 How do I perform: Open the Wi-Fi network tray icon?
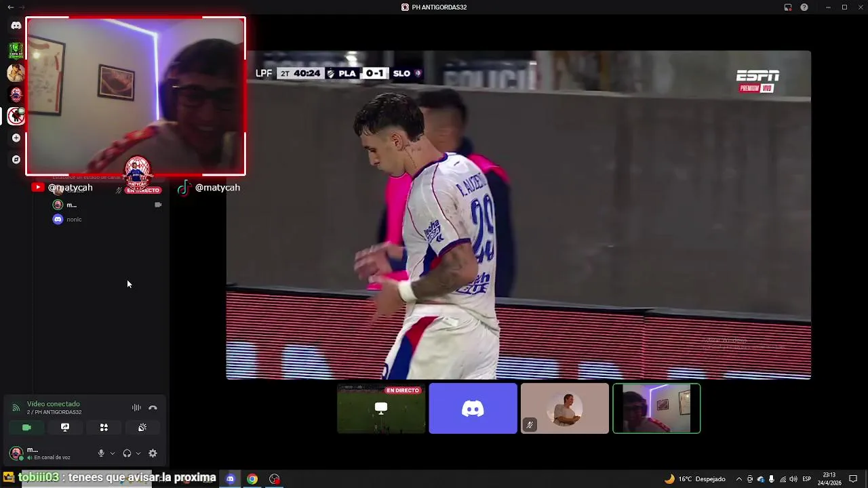pyautogui.click(x=783, y=479)
